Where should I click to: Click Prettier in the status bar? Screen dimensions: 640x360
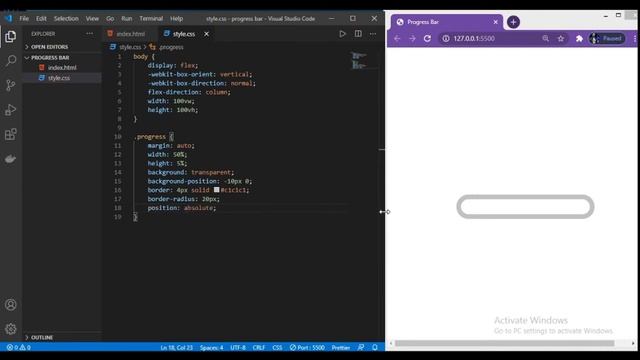click(x=340, y=347)
